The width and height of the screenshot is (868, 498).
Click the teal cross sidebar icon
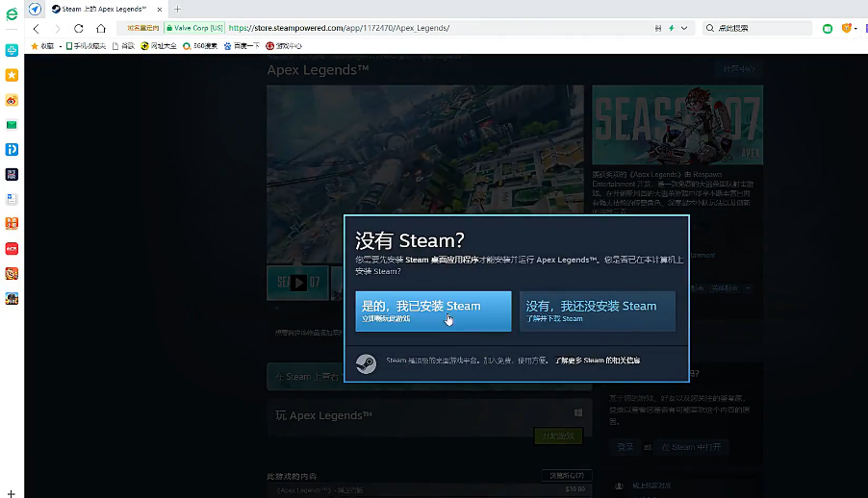[12, 50]
